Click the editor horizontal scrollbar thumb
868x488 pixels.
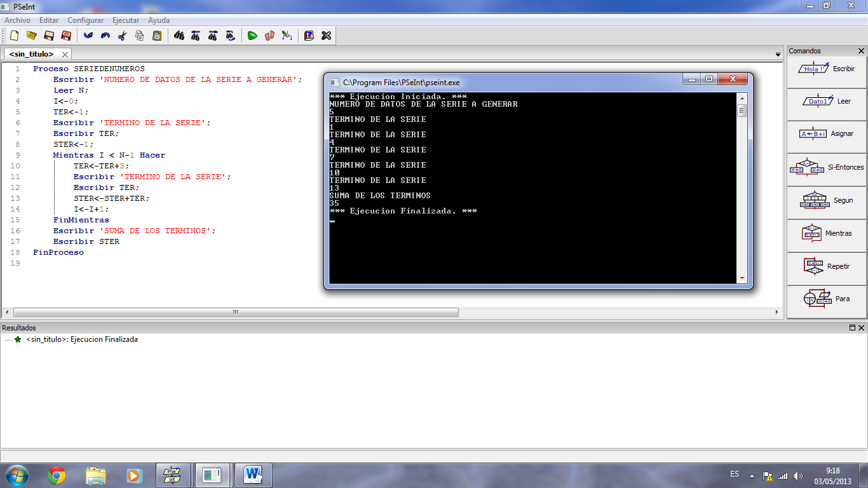click(236, 313)
